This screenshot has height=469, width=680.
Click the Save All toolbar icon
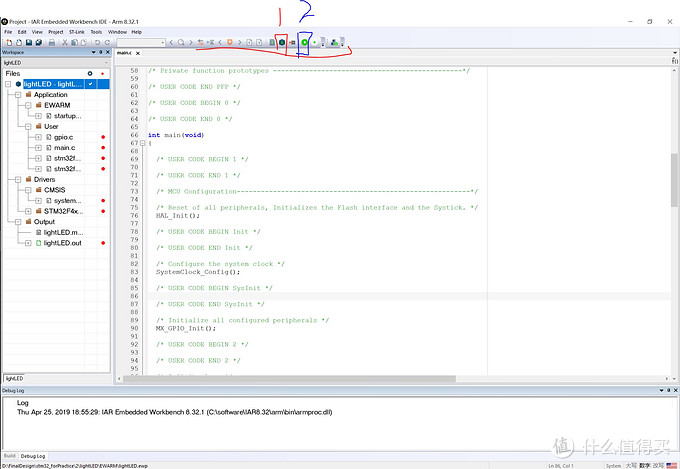[x=39, y=43]
